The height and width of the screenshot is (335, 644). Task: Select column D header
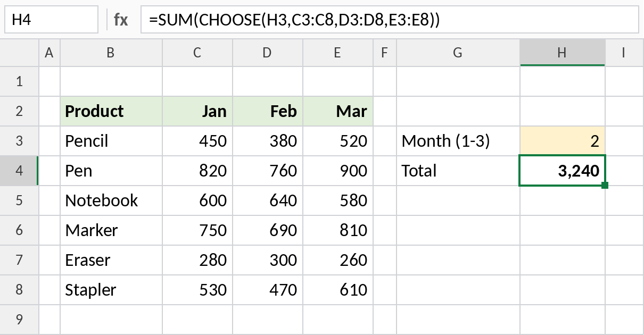(x=268, y=52)
